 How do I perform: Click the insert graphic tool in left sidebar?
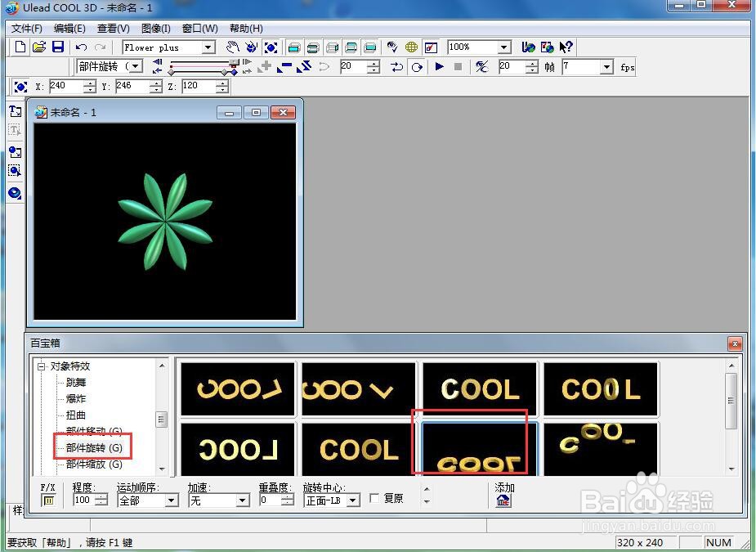(15, 152)
